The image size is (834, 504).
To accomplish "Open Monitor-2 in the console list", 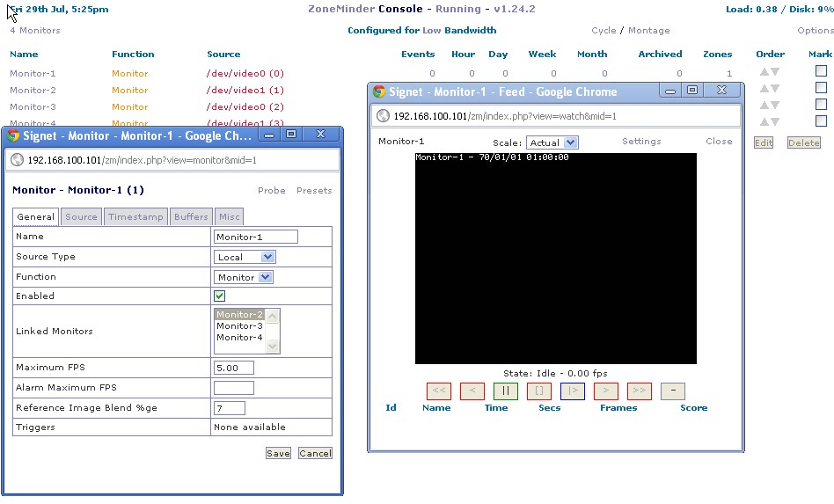I will (x=33, y=91).
